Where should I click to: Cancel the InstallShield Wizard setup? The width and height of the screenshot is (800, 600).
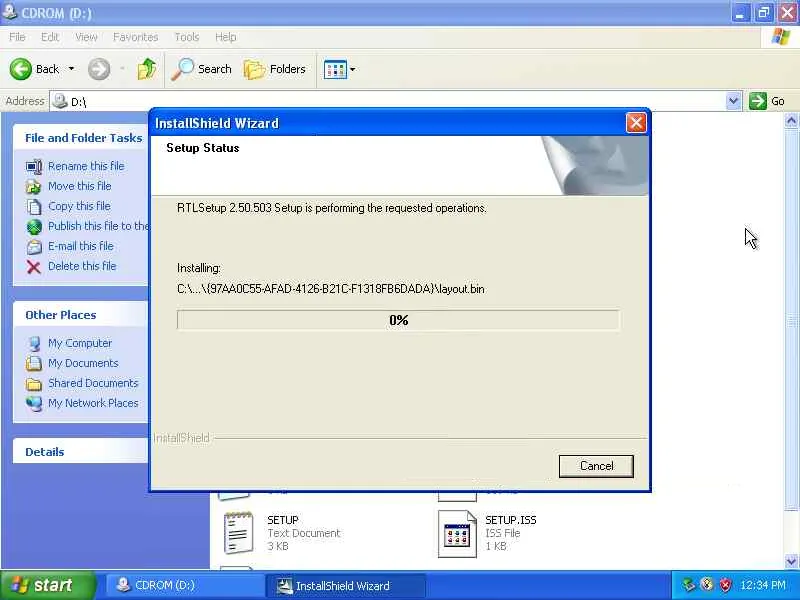596,466
